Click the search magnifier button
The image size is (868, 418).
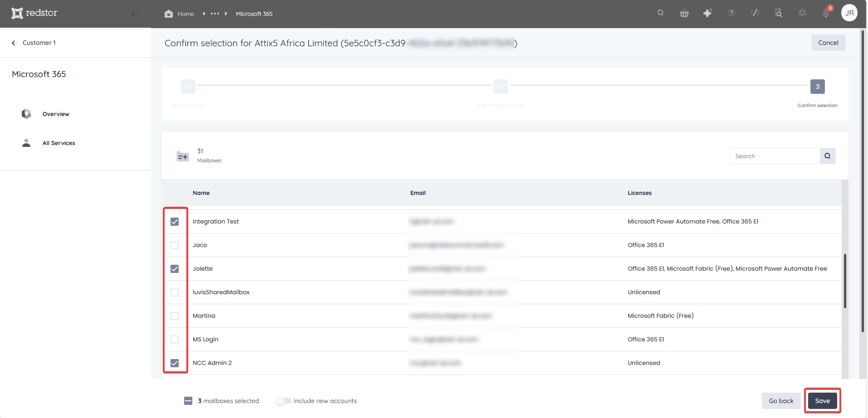pyautogui.click(x=828, y=156)
